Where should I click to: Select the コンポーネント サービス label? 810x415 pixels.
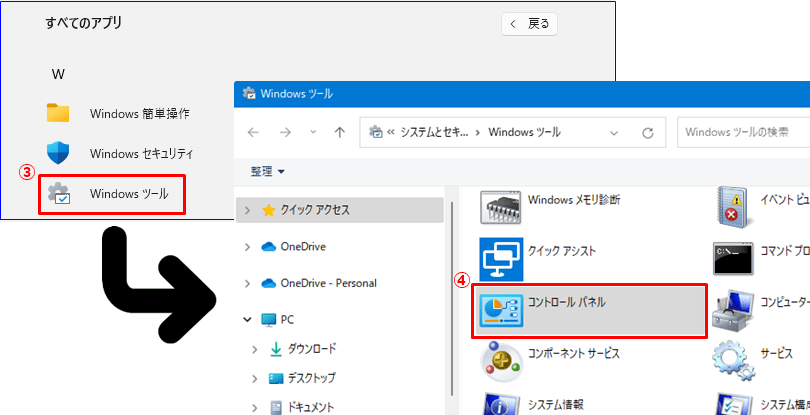point(574,353)
